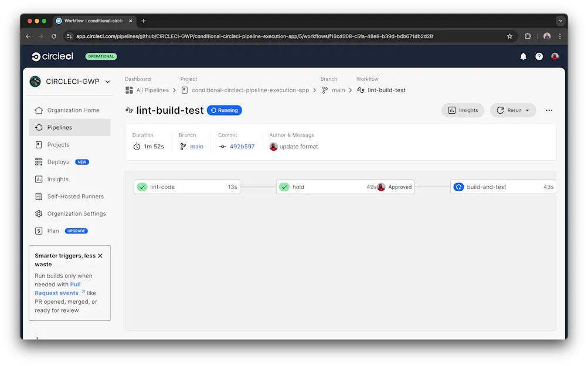Open commit 492b597 link

(x=242, y=147)
